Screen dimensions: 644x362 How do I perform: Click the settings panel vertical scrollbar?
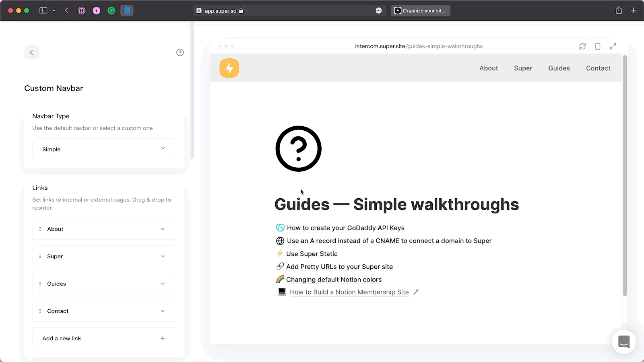192,90
